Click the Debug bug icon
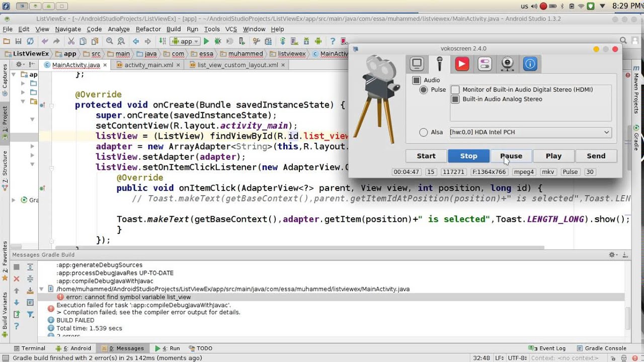The width and height of the screenshot is (644, 362). (218, 41)
